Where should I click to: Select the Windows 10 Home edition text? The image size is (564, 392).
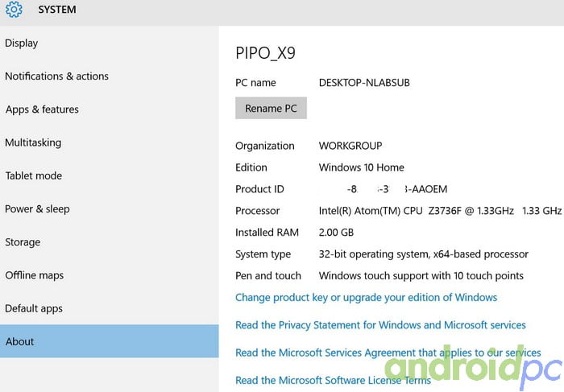tap(362, 167)
